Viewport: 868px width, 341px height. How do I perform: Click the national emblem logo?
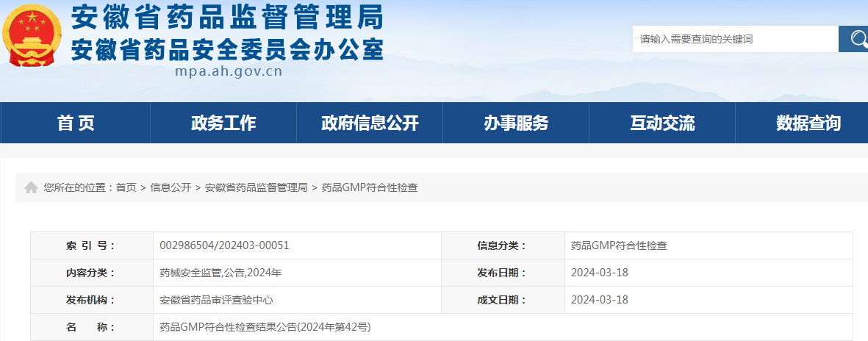[x=32, y=36]
